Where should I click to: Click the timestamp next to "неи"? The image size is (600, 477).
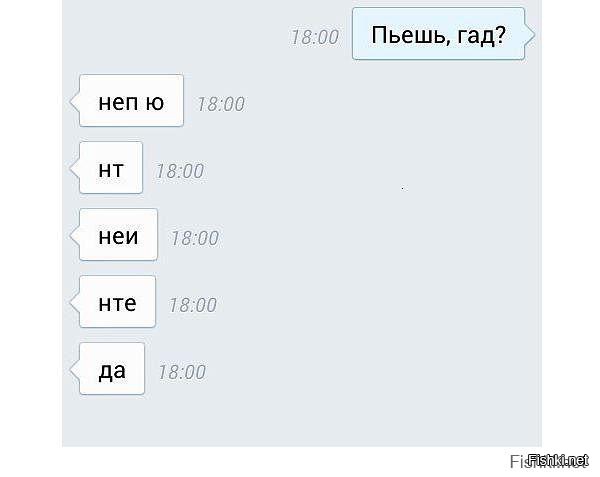point(195,238)
